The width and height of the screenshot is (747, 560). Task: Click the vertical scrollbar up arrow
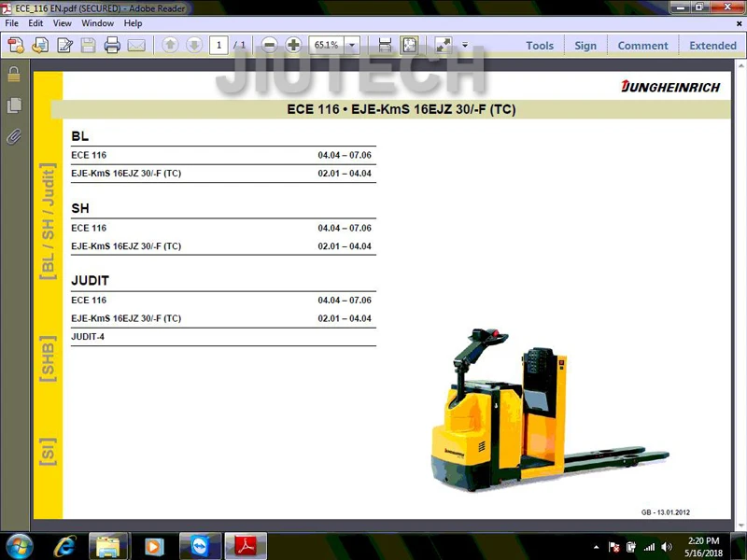click(741, 65)
